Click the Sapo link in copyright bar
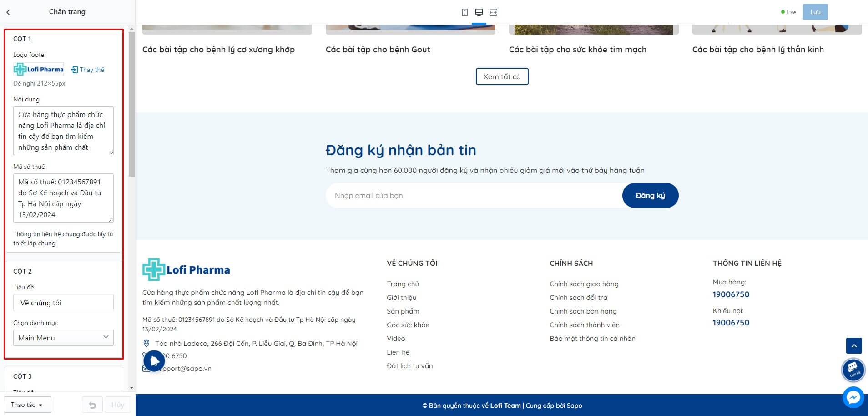868x416 pixels. pyautogui.click(x=575, y=406)
